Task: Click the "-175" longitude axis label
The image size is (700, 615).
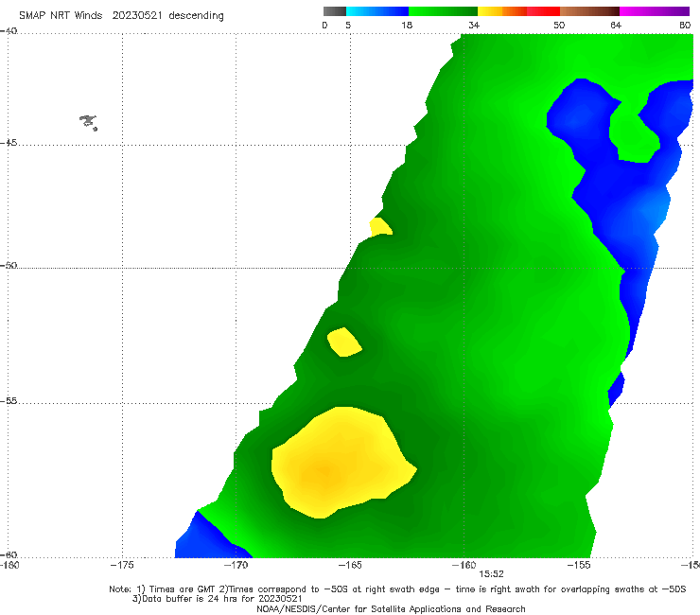Action: 122,566
